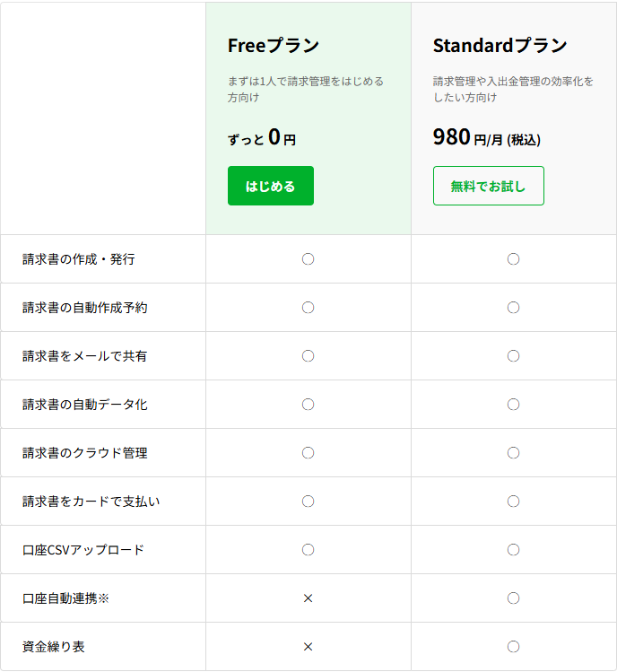Click Free plan circle for 口座CSVアップロード
The height and width of the screenshot is (672, 617).
coord(308,550)
